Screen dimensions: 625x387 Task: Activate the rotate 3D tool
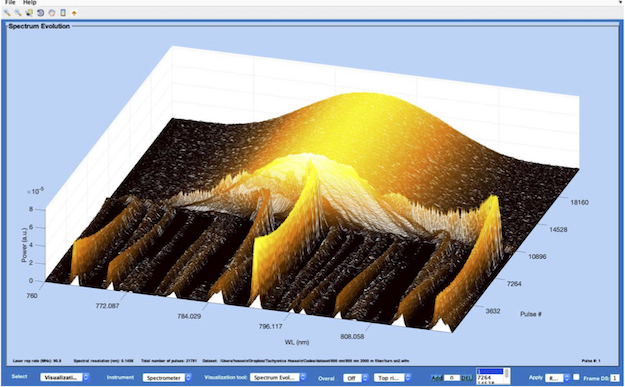click(40, 13)
